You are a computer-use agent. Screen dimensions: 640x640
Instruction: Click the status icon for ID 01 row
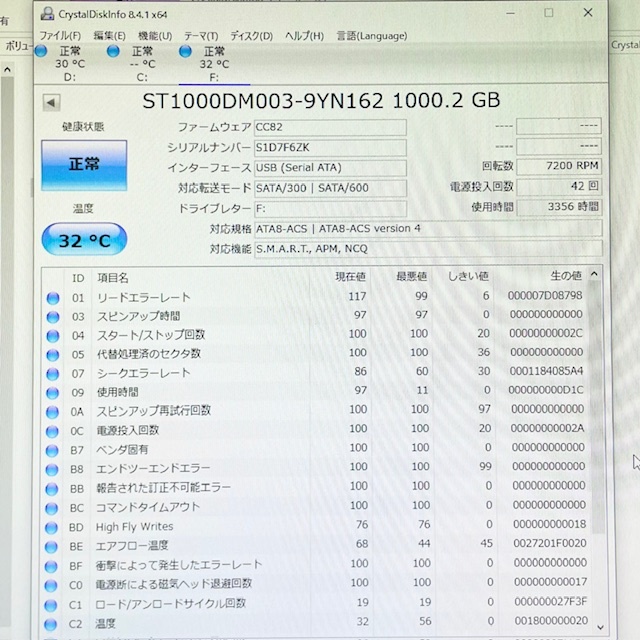(x=53, y=298)
